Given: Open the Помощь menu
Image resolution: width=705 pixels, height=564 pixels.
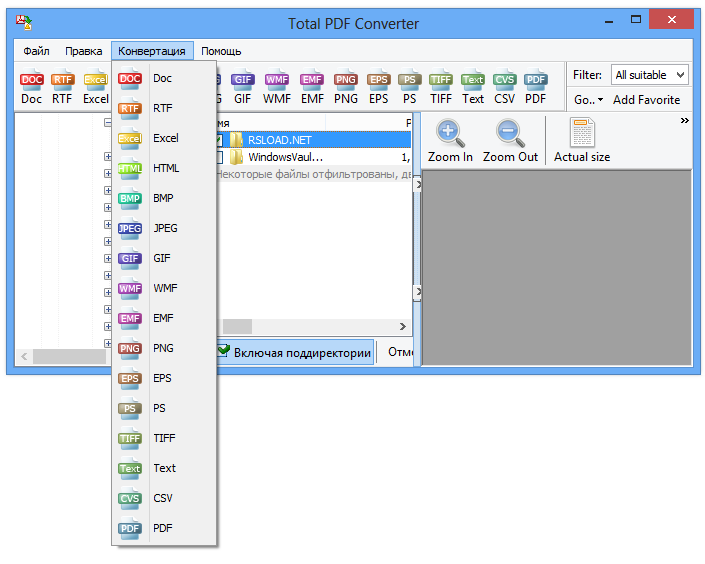Looking at the screenshot, I should [221, 51].
